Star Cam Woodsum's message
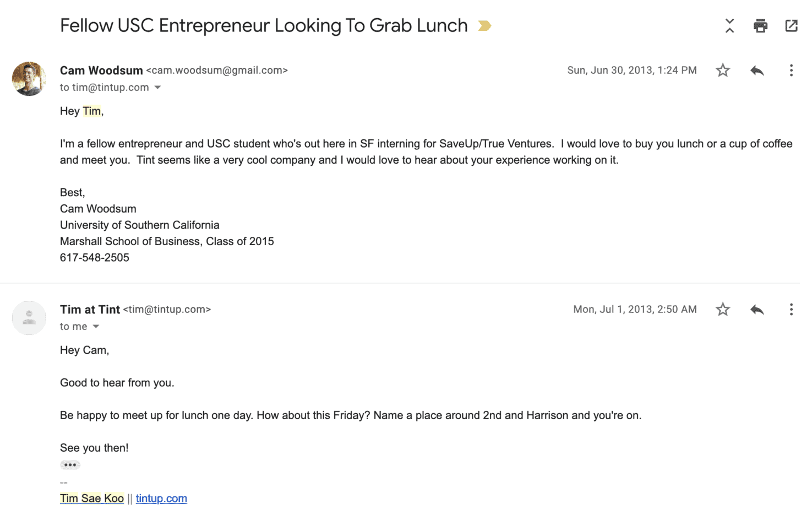 point(722,71)
